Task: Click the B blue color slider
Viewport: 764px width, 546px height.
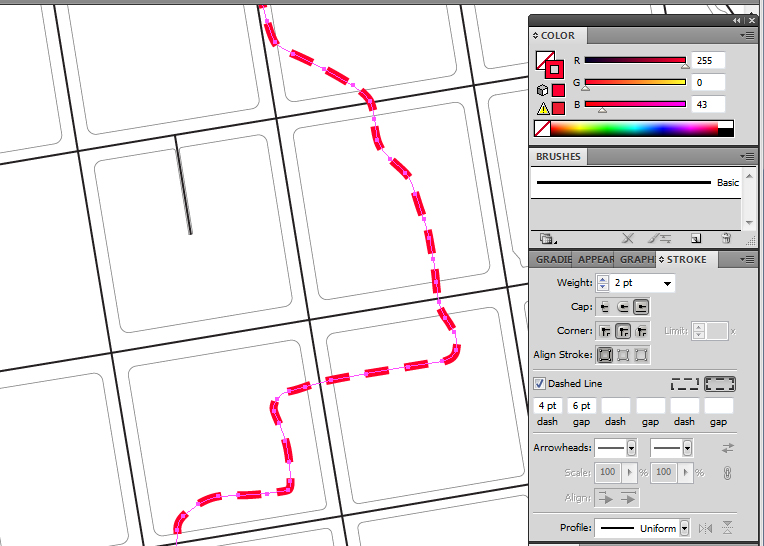Action: [635, 104]
